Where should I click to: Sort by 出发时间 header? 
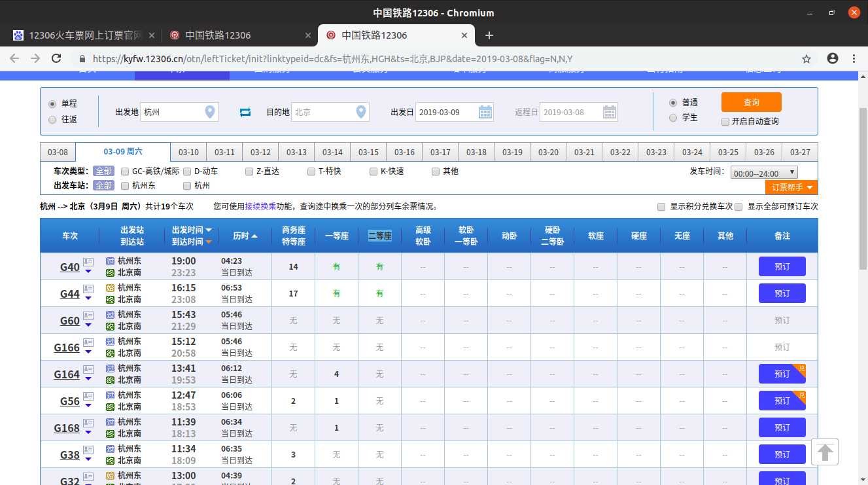tap(192, 230)
